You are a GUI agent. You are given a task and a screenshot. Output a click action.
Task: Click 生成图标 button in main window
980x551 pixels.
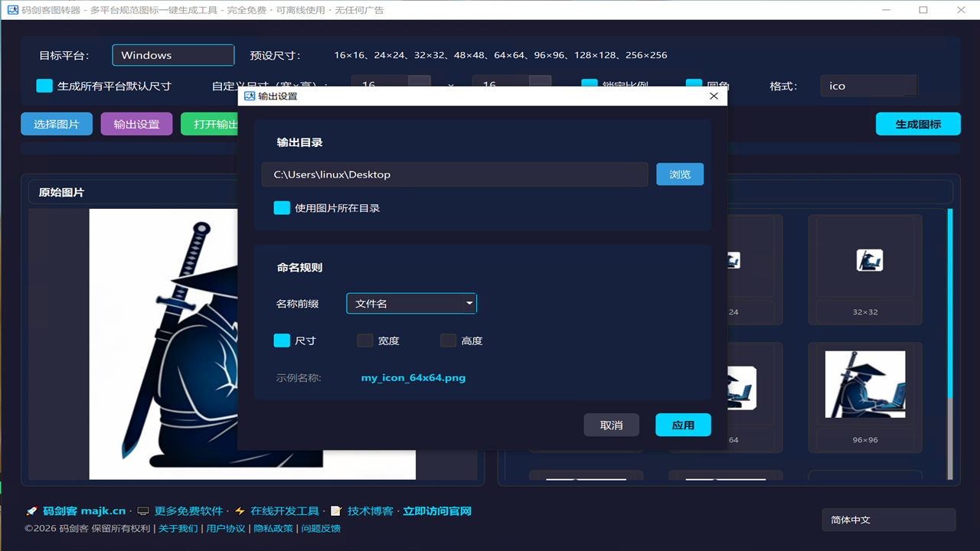[x=918, y=124]
